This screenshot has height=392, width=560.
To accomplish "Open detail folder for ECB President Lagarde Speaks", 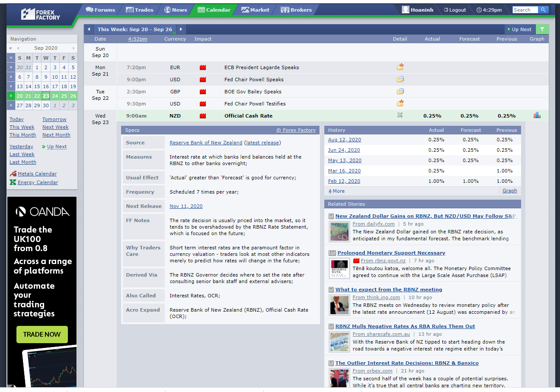I will click(x=400, y=67).
